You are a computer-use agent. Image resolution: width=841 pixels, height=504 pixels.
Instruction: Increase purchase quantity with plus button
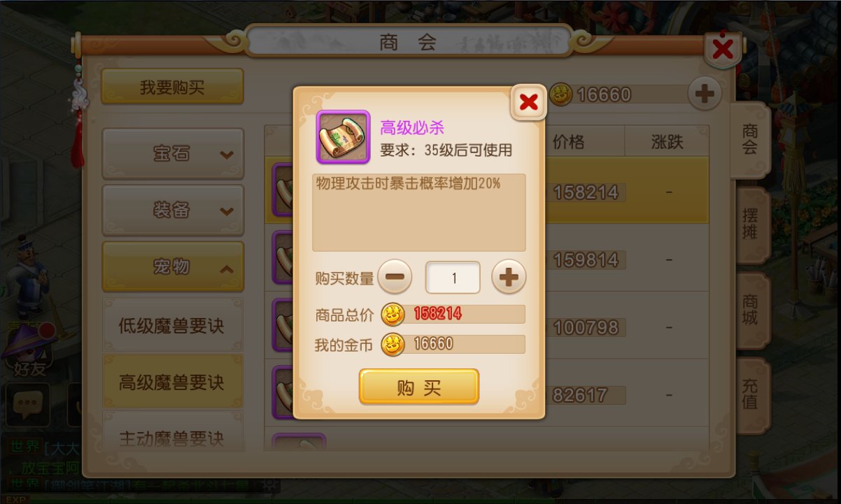(x=509, y=277)
